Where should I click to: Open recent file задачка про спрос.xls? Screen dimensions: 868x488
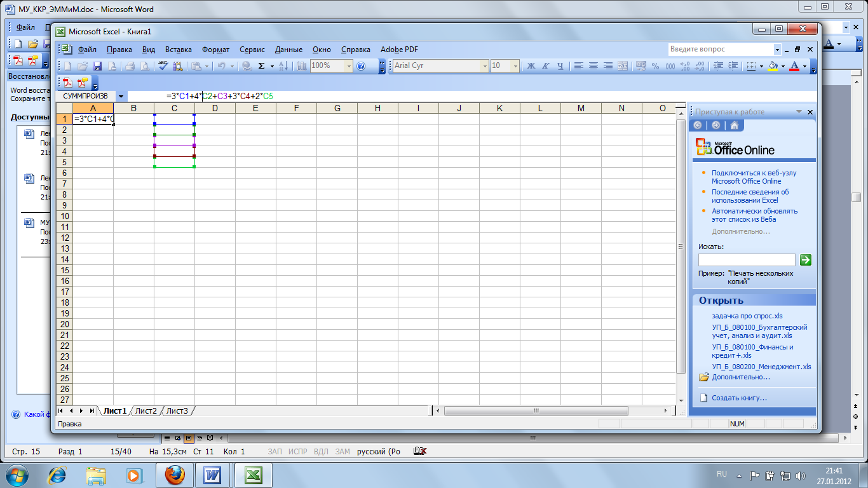[747, 316]
